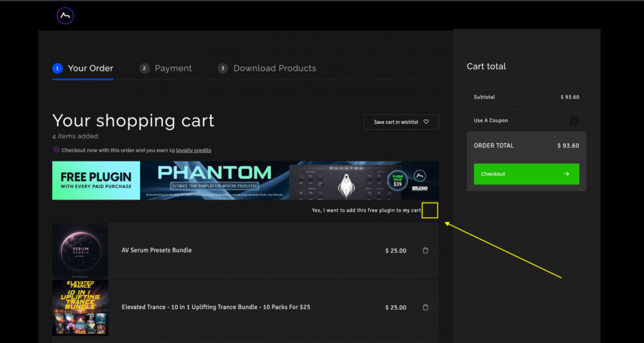The image size is (644, 343).
Task: Enable the Use A Coupon checkbox
Action: (x=574, y=121)
